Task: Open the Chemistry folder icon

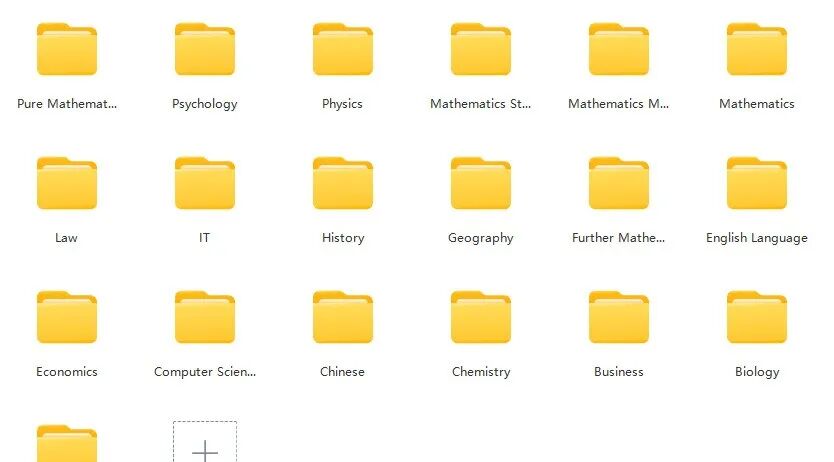Action: 481,317
